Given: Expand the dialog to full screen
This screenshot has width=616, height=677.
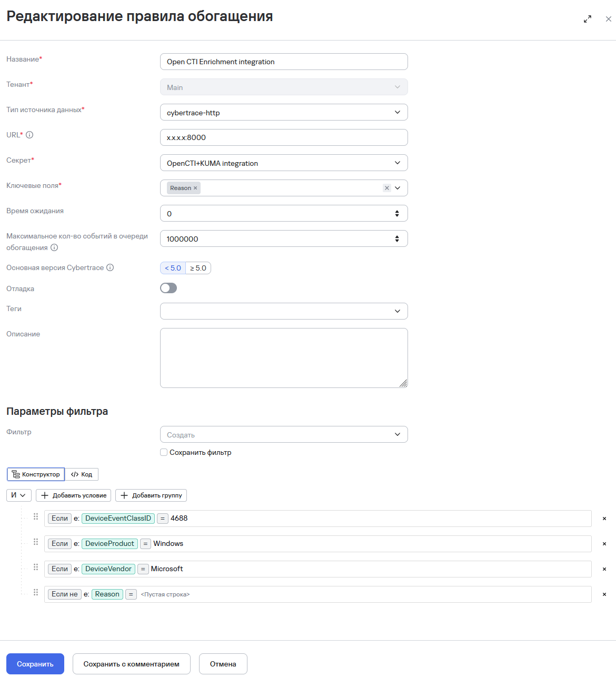Looking at the screenshot, I should [x=588, y=19].
